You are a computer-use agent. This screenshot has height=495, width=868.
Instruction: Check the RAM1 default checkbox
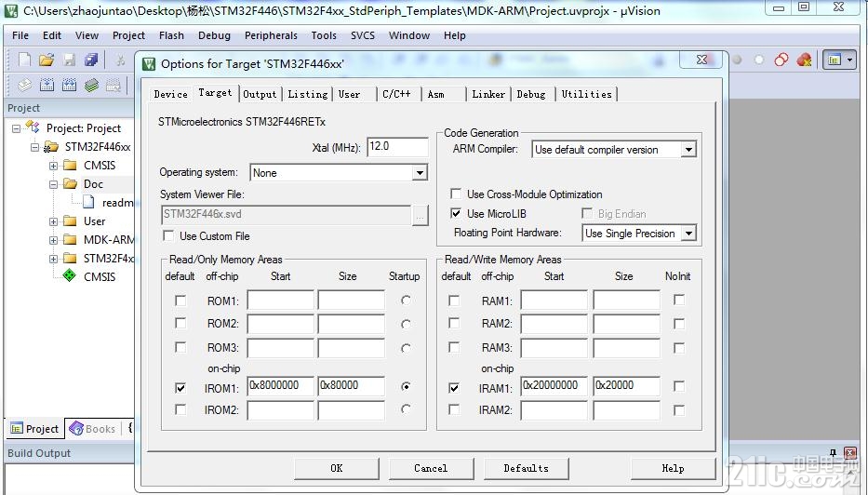(x=454, y=301)
